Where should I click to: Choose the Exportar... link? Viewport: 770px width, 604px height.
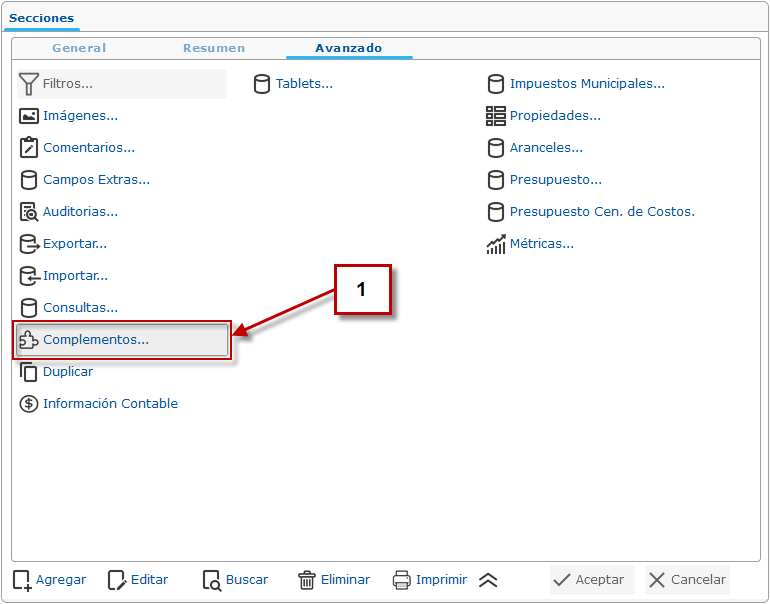pyautogui.click(x=75, y=244)
